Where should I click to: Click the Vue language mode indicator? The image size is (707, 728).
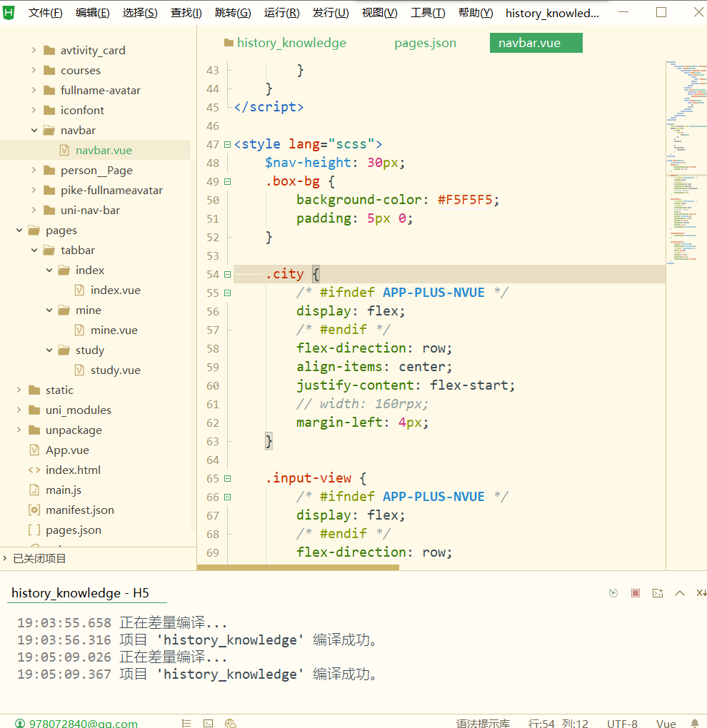[666, 723]
